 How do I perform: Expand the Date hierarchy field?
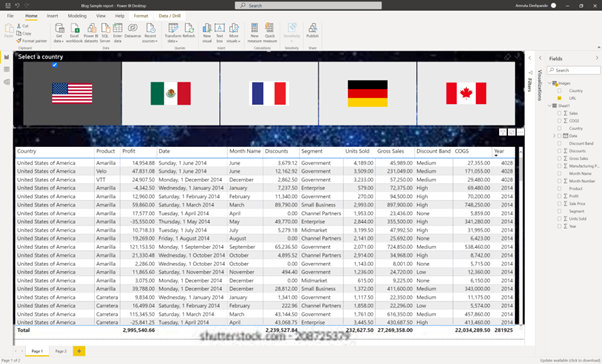click(x=554, y=136)
